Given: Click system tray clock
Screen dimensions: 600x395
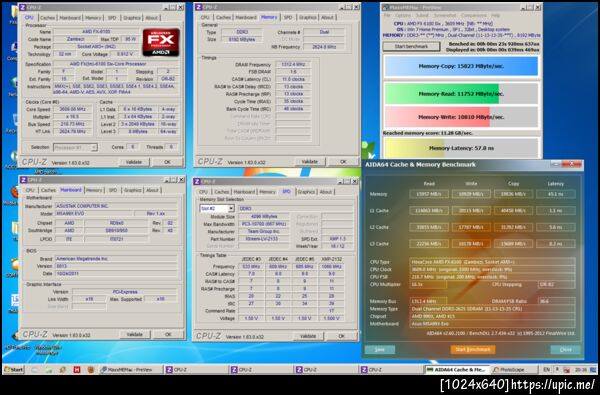Looking at the screenshot, I should point(580,370).
